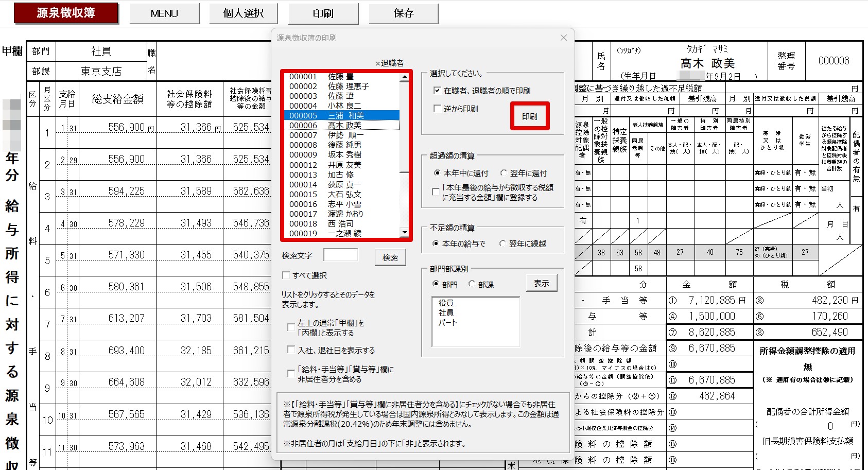
Task: Click the 検索文字 input field
Action: [x=340, y=255]
